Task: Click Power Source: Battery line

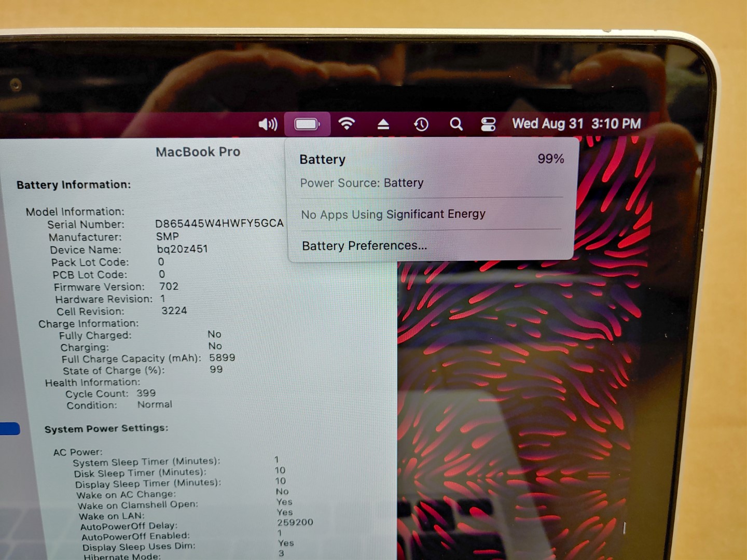Action: pyautogui.click(x=362, y=183)
